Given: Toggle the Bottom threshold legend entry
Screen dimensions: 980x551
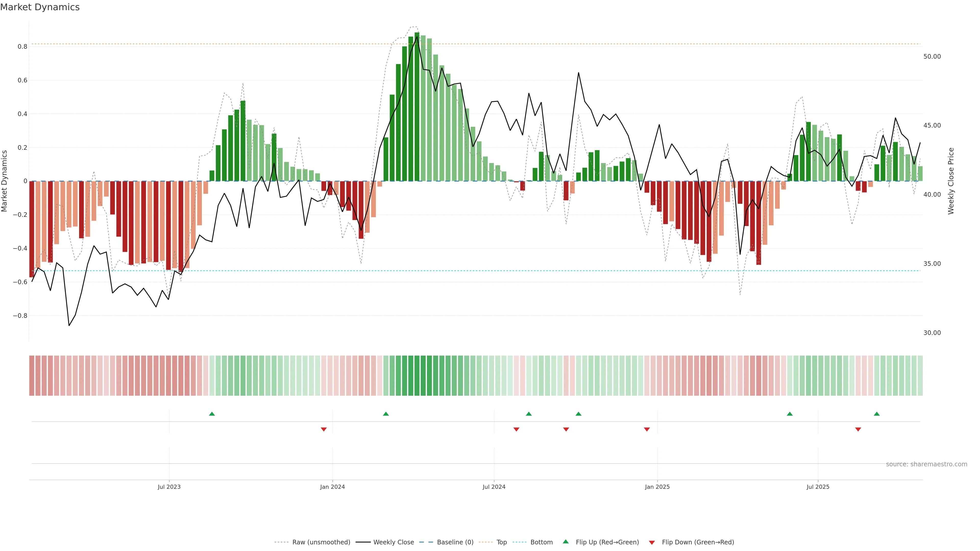Looking at the screenshot, I should click(541, 542).
